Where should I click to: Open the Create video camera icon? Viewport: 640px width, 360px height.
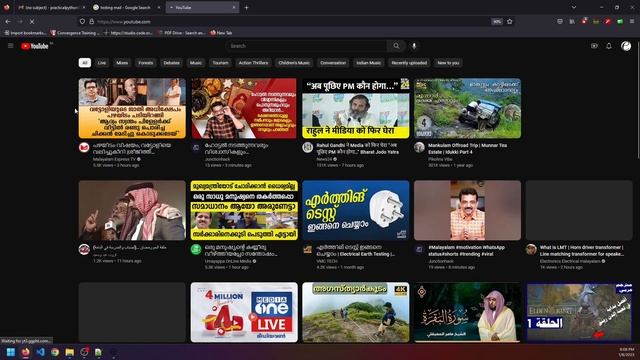(x=594, y=46)
